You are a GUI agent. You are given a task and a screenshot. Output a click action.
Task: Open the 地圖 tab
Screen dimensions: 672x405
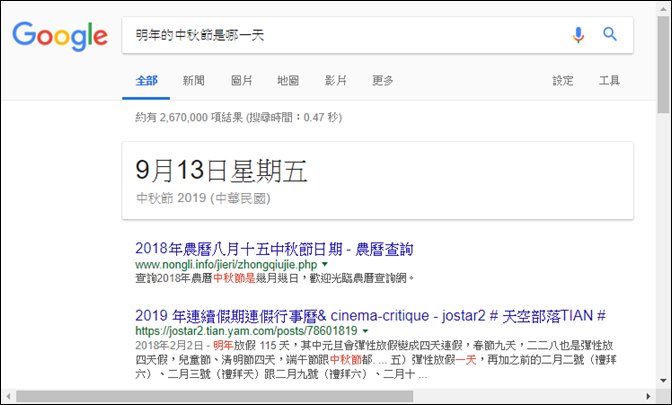pyautogui.click(x=288, y=80)
